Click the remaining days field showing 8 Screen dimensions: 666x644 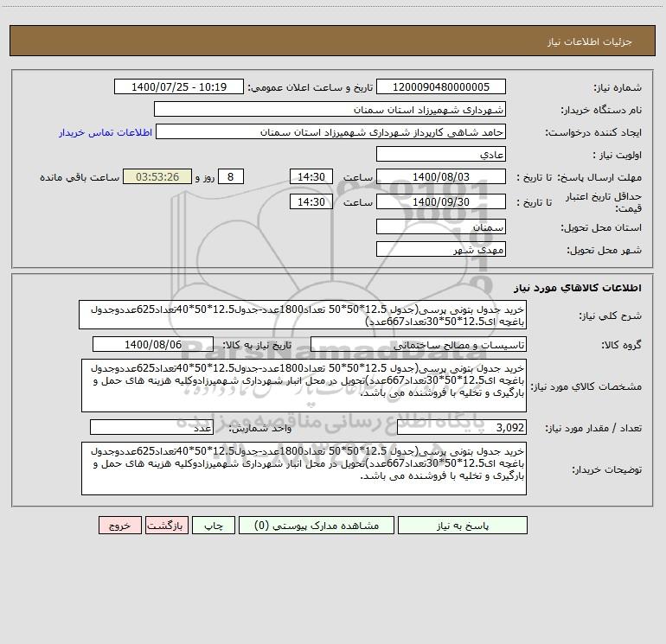[x=231, y=176]
